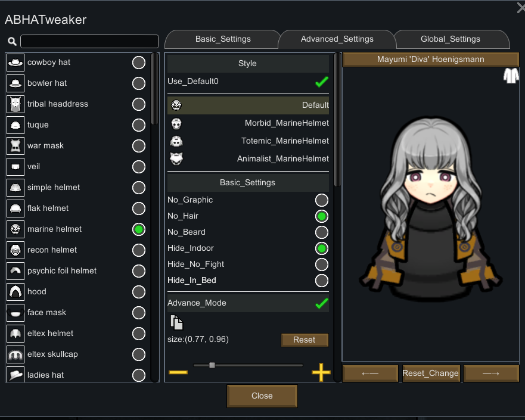Click the ladies hat icon
The width and height of the screenshot is (525, 420).
[x=15, y=375]
